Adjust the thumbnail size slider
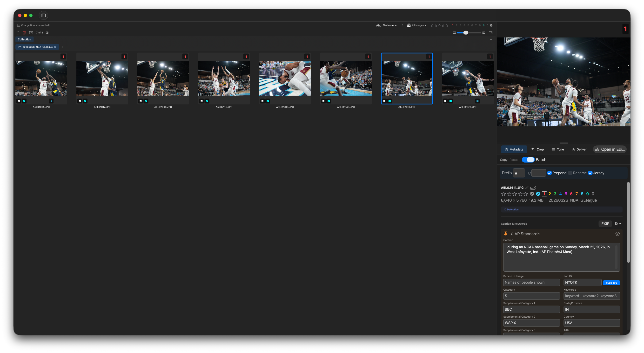This screenshot has height=353, width=644. (x=465, y=33)
